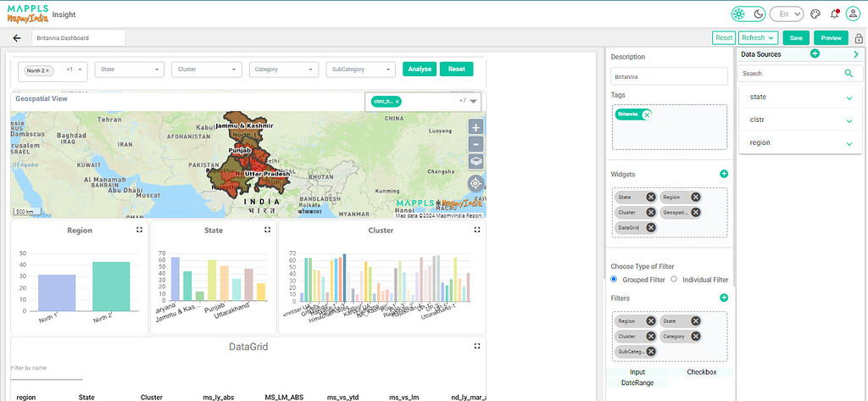This screenshot has width=868, height=401.
Task: Click the Data Sources search magnifier icon
Action: (849, 73)
